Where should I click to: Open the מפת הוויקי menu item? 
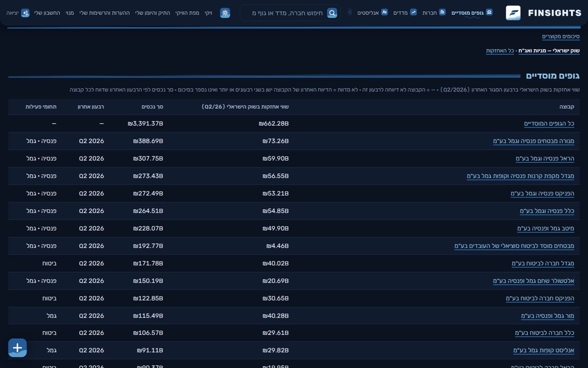coord(187,13)
